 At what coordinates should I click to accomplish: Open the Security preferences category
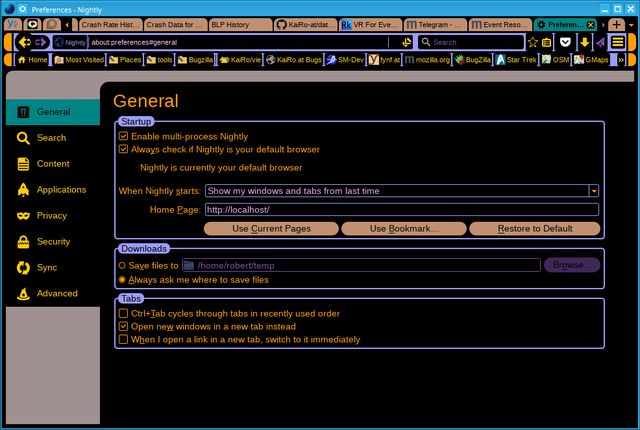point(52,241)
